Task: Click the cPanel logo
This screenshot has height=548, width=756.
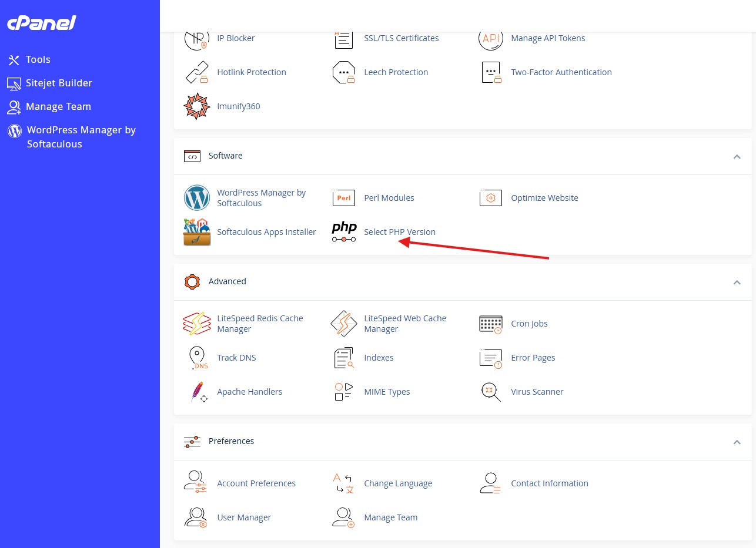Action: point(42,23)
